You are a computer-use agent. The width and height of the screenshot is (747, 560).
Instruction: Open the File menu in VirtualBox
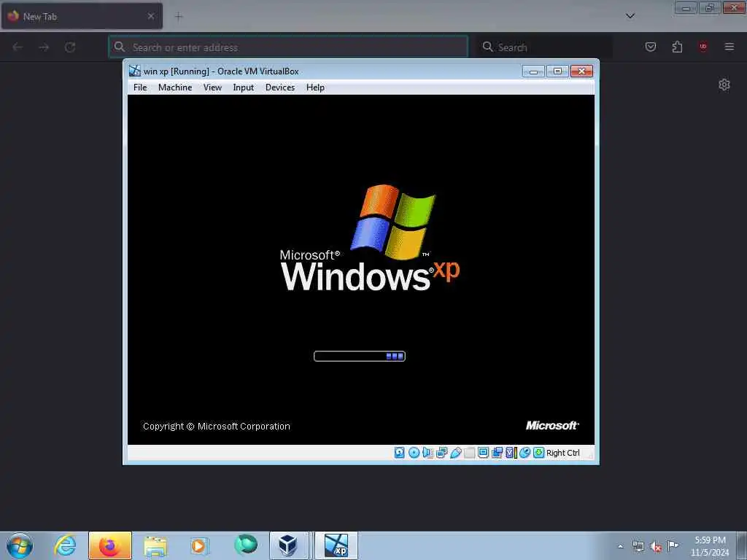pyautogui.click(x=140, y=87)
